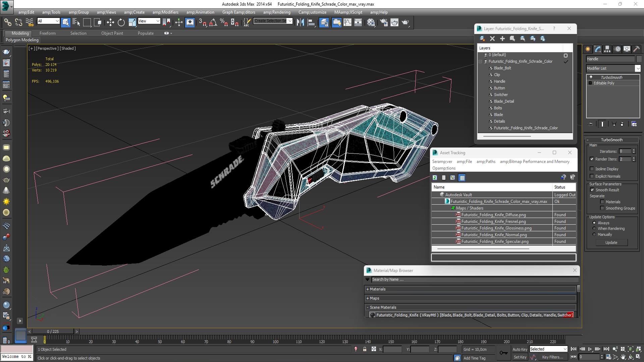
Task: Choose the Select and Uniform Scale tool
Action: pyautogui.click(x=132, y=22)
